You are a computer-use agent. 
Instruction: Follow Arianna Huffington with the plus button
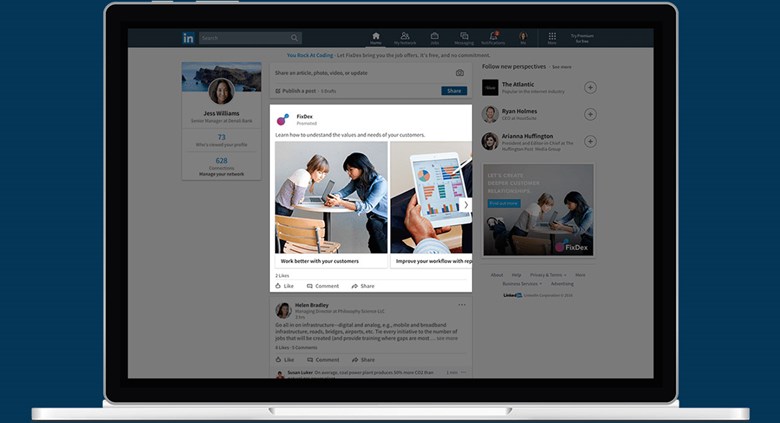pos(590,141)
